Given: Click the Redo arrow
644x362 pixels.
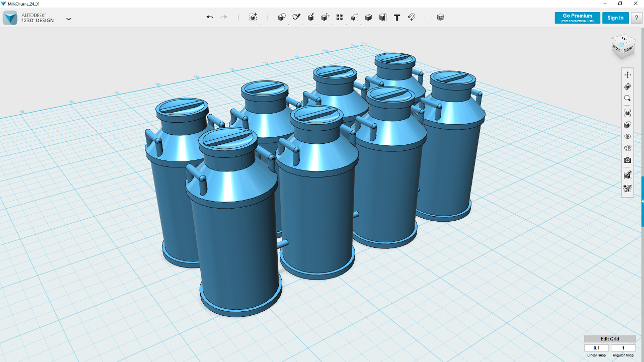Looking at the screenshot, I should click(224, 17).
